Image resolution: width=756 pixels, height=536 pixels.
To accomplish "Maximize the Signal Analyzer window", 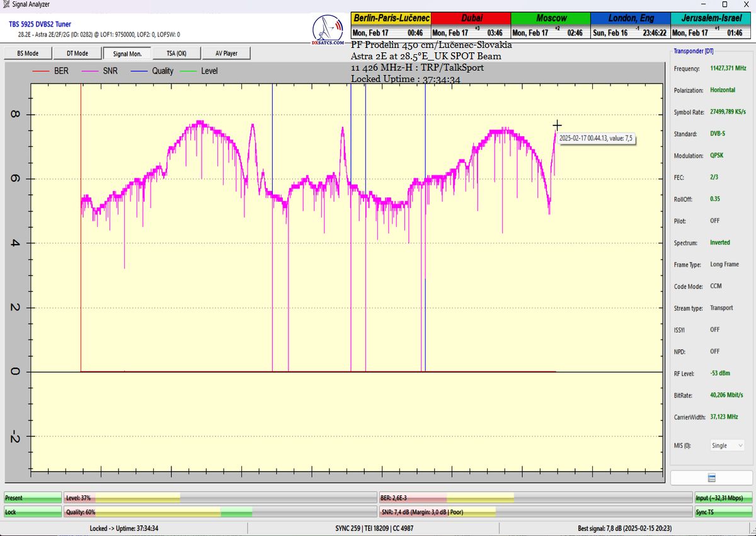I will [x=724, y=4].
